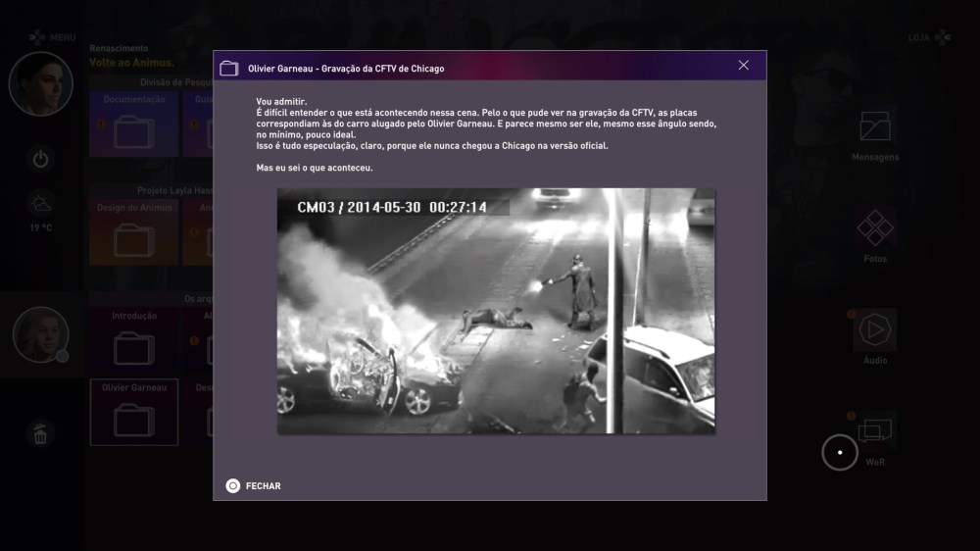Image resolution: width=980 pixels, height=551 pixels.
Task: Open the Documentação folder
Action: (x=133, y=125)
